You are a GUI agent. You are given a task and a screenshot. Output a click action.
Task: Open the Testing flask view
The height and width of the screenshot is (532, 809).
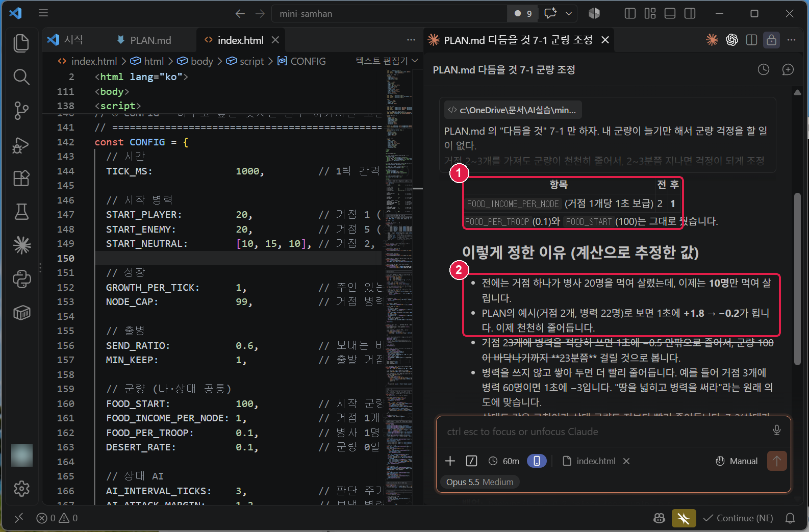click(x=21, y=212)
